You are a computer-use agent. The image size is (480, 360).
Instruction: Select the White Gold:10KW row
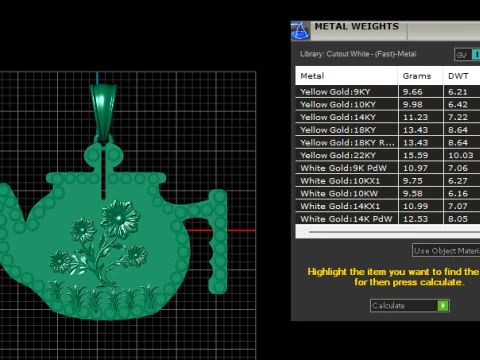pyautogui.click(x=388, y=193)
